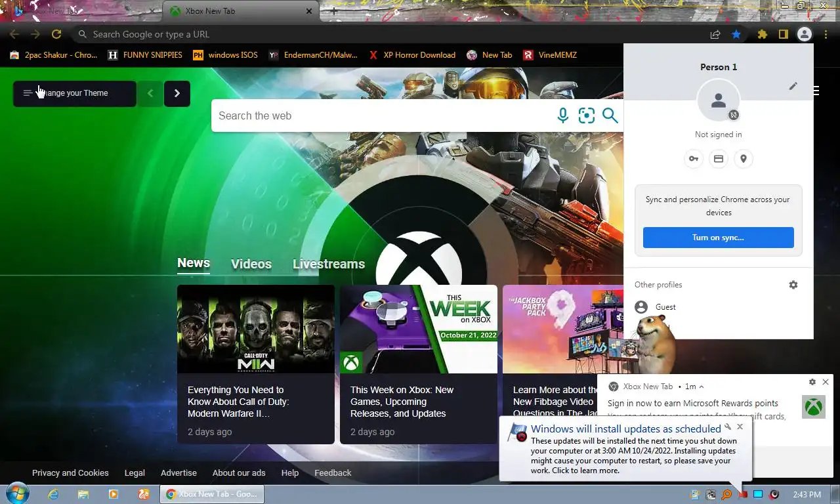The image size is (840, 504).
Task: Open a new tab with the plus button
Action: pos(333,11)
